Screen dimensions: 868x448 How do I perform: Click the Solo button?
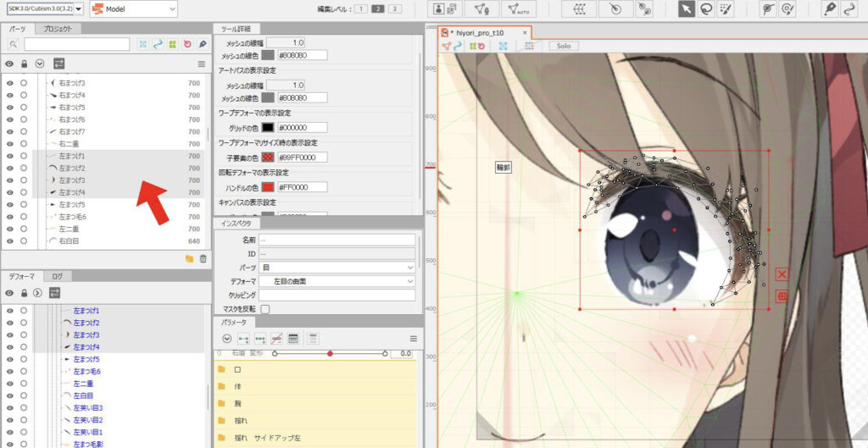tap(564, 46)
